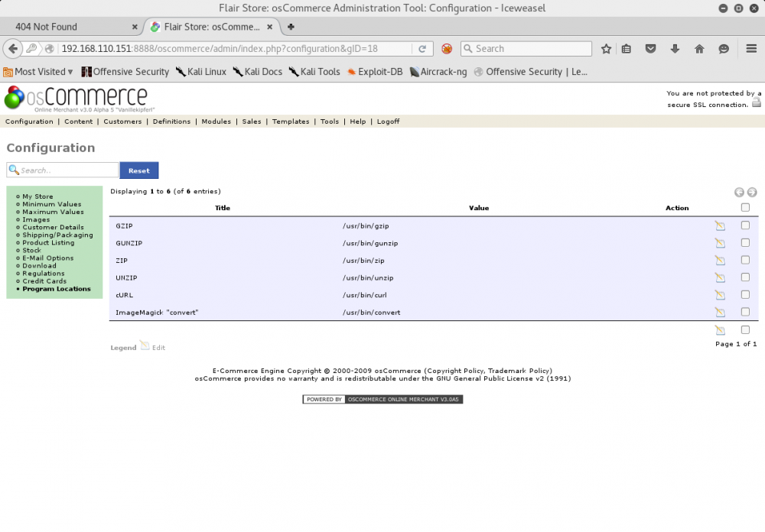Open the Firefox hamburger menu
765x532 pixels.
[x=751, y=48]
